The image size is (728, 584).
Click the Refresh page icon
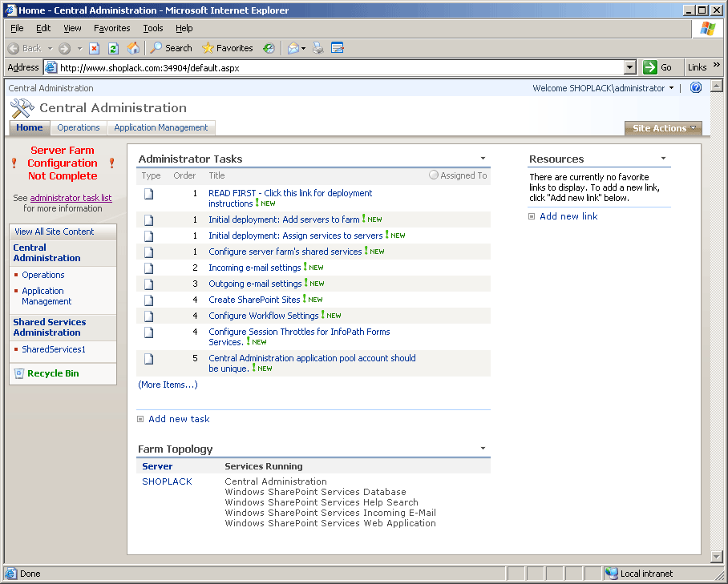point(113,48)
